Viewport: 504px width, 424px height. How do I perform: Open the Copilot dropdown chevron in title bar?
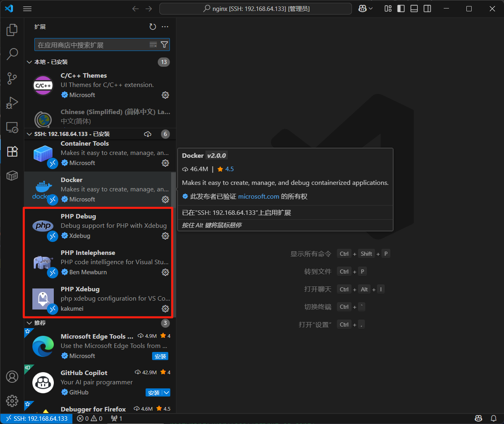tap(371, 8)
